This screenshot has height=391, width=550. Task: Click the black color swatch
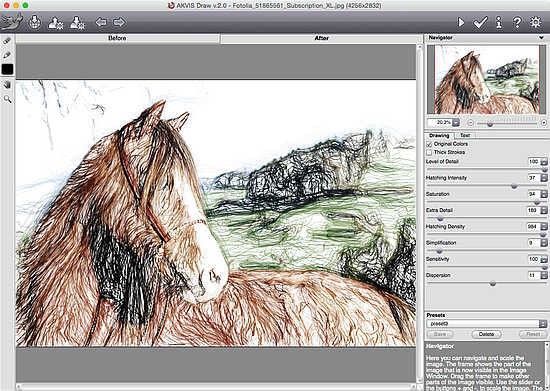(7, 69)
